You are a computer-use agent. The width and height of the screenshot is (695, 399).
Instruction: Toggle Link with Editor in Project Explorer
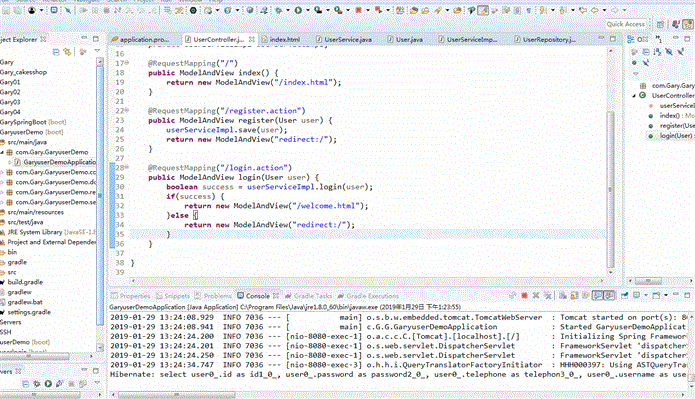coord(67,52)
